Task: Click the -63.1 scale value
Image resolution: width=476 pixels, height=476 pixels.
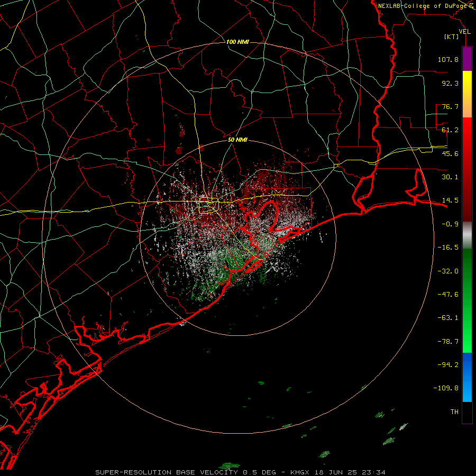Action: [x=448, y=318]
